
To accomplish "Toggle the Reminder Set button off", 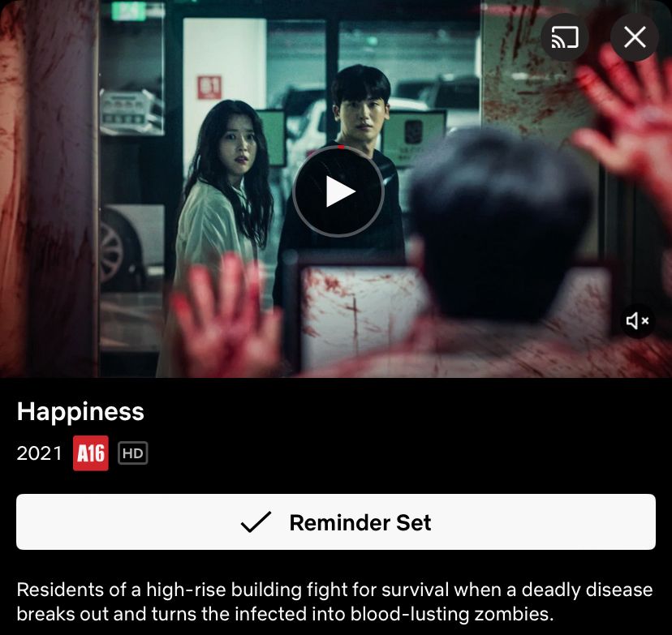I will [336, 522].
